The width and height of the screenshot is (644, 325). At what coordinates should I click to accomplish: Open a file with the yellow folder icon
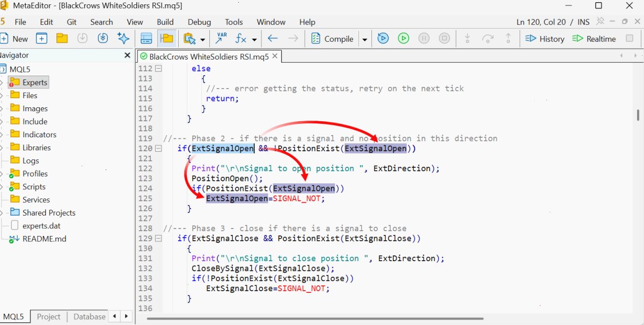(x=62, y=39)
